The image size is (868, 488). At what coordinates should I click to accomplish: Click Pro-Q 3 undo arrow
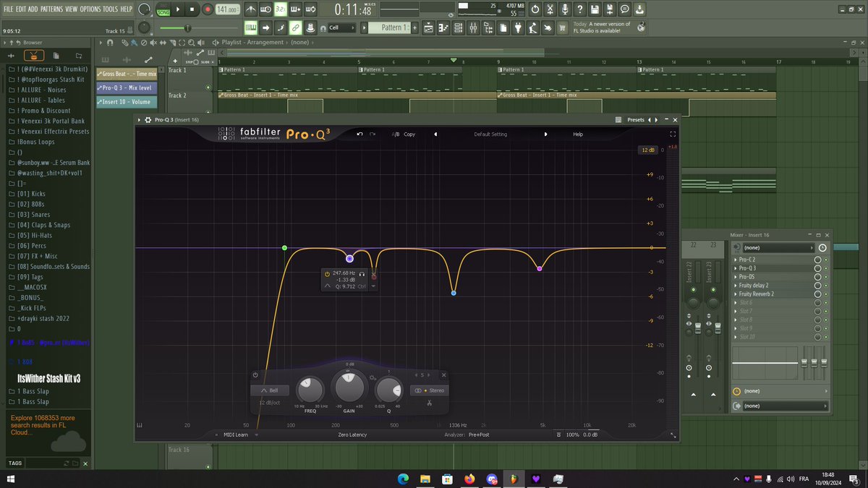tap(359, 134)
